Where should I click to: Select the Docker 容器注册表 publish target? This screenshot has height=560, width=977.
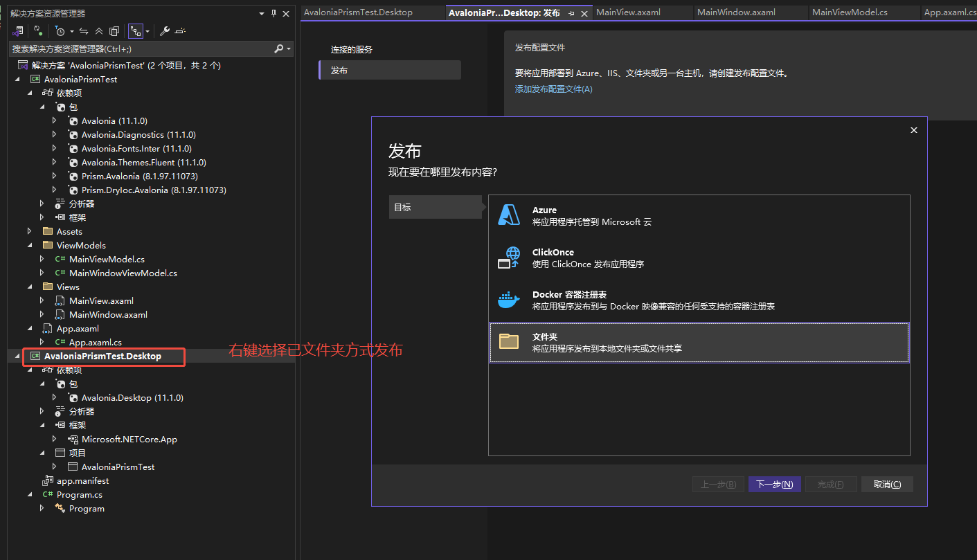(x=699, y=300)
